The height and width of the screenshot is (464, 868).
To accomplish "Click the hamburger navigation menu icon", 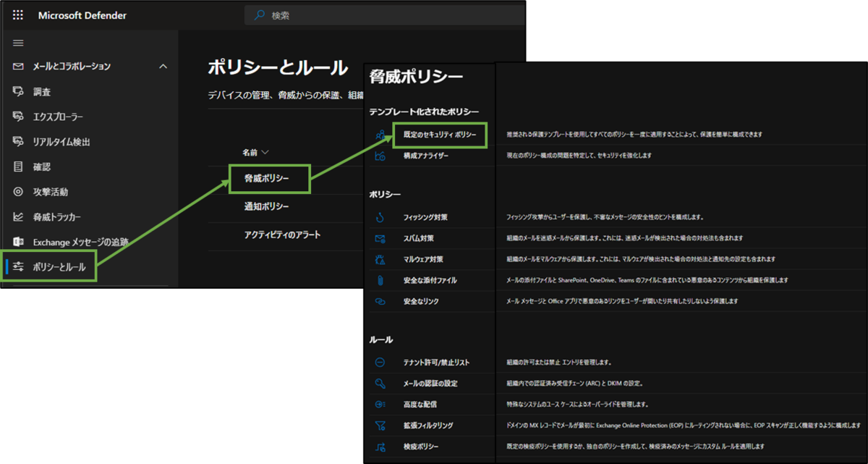I will [x=18, y=43].
